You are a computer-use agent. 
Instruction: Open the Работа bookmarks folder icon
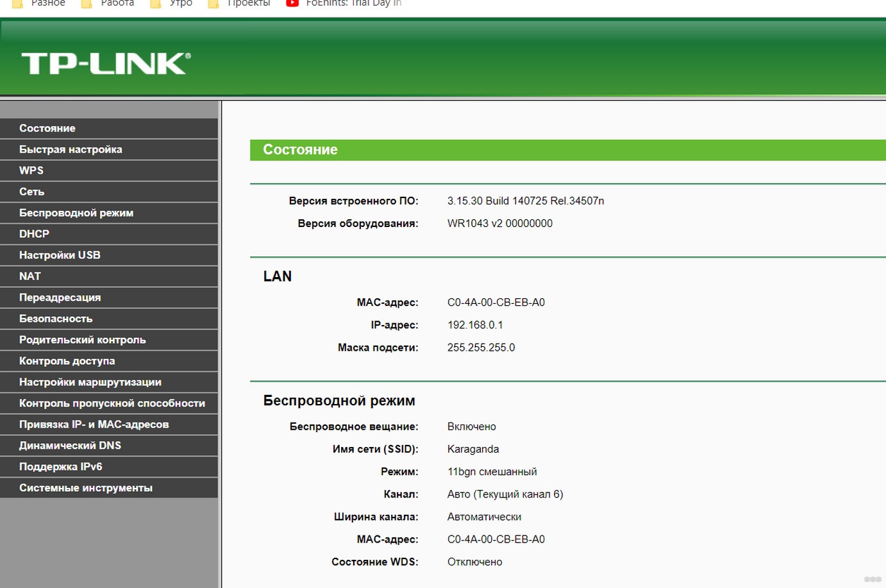(87, 3)
